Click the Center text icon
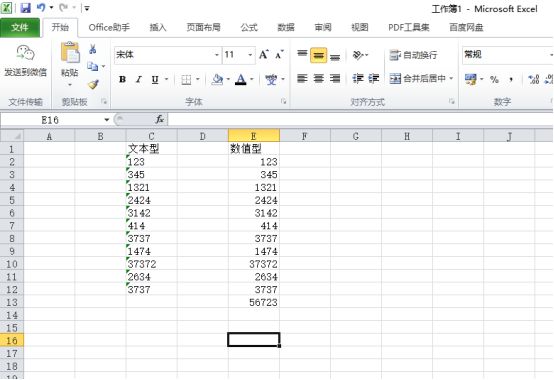Screen dimensions: 554x380 pyautogui.click(x=318, y=79)
